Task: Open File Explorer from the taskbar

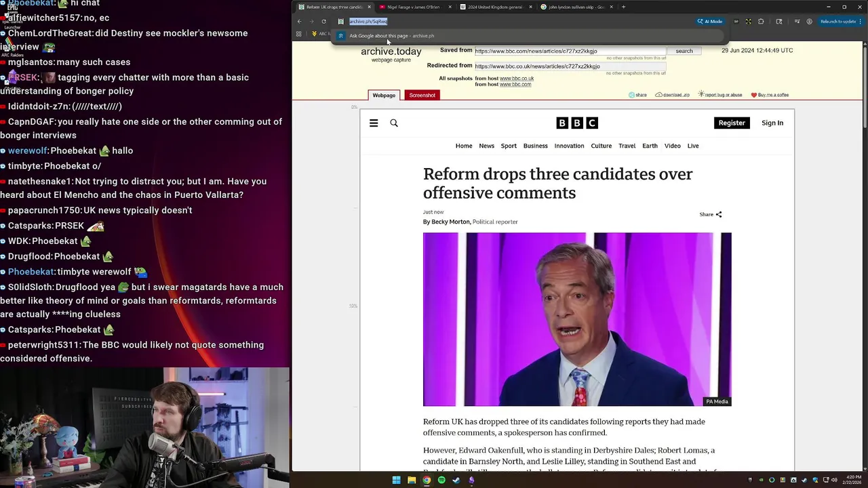Action: (412, 481)
